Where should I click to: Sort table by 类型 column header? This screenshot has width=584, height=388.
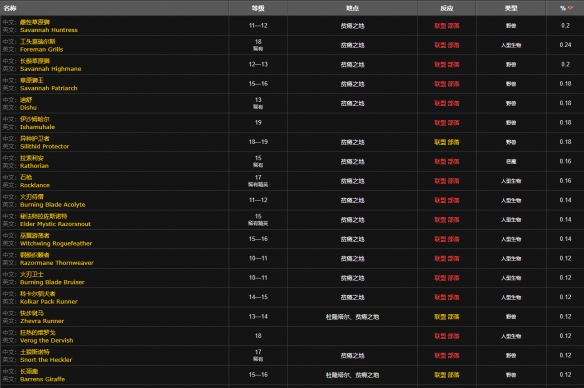pos(511,8)
